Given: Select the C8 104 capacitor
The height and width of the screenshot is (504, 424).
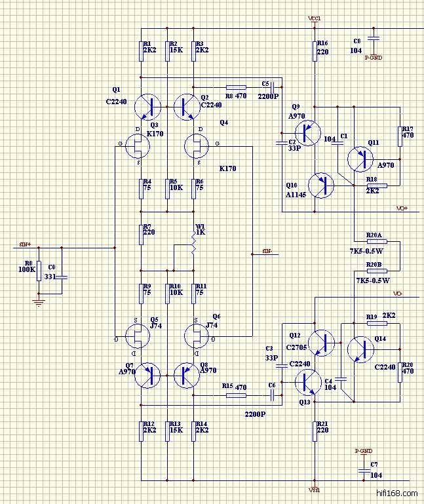Looking at the screenshot, I should [x=374, y=39].
